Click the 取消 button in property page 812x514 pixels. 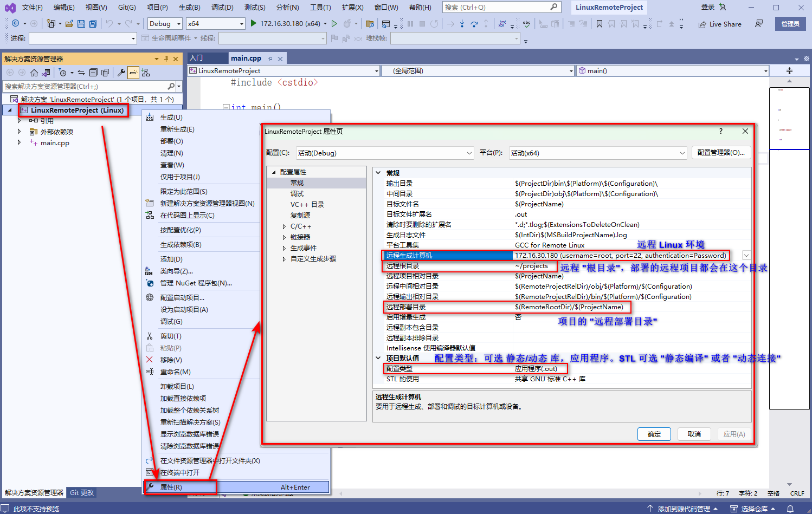click(694, 434)
